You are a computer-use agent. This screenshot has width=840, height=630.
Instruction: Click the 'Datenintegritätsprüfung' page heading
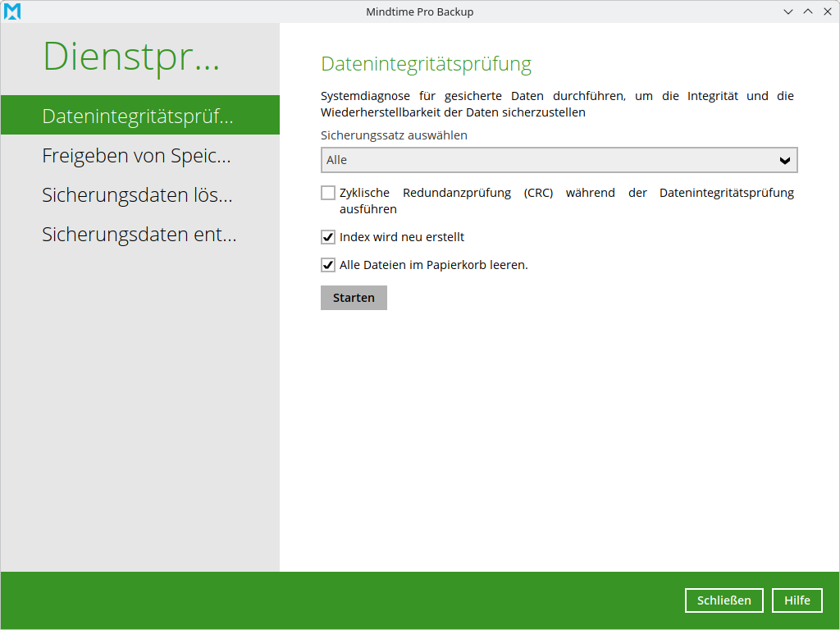(425, 64)
